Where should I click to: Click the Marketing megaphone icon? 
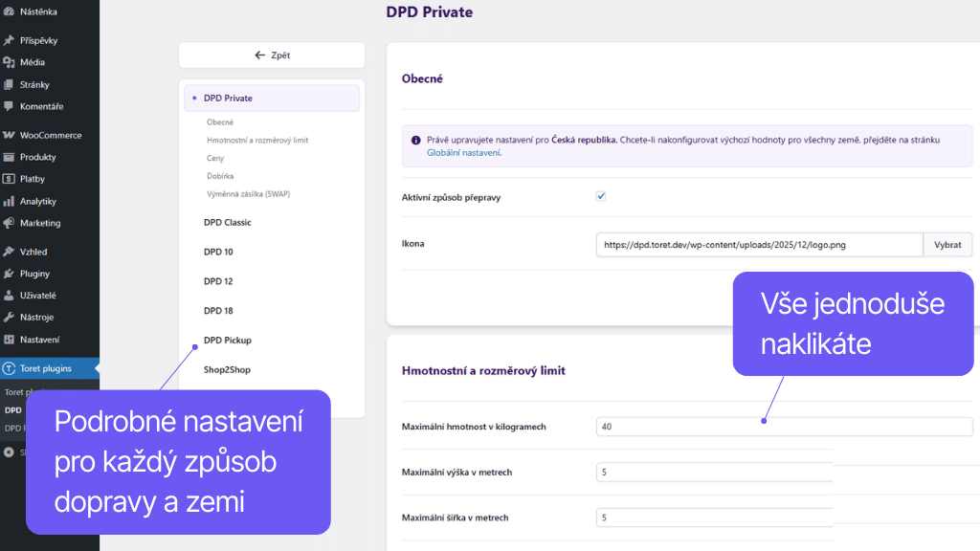[9, 223]
